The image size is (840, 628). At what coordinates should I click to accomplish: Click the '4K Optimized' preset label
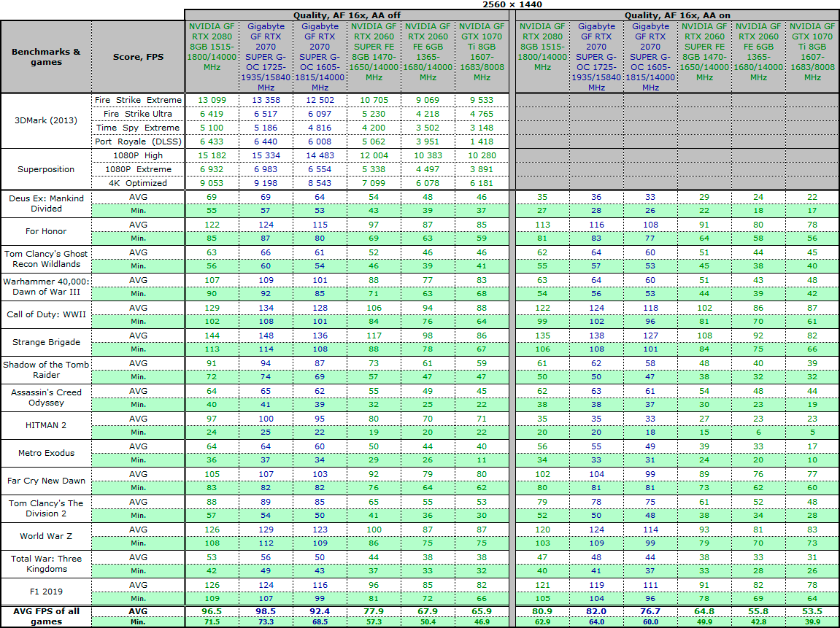[x=138, y=183]
